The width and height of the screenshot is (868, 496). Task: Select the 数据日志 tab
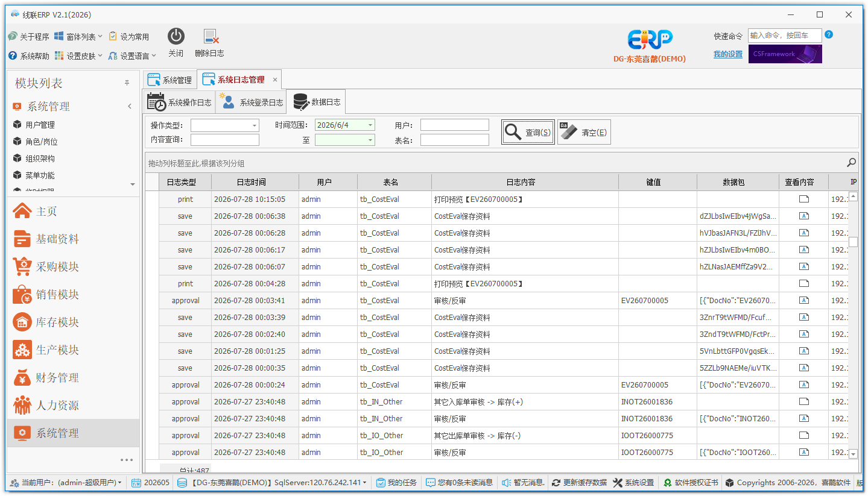316,102
